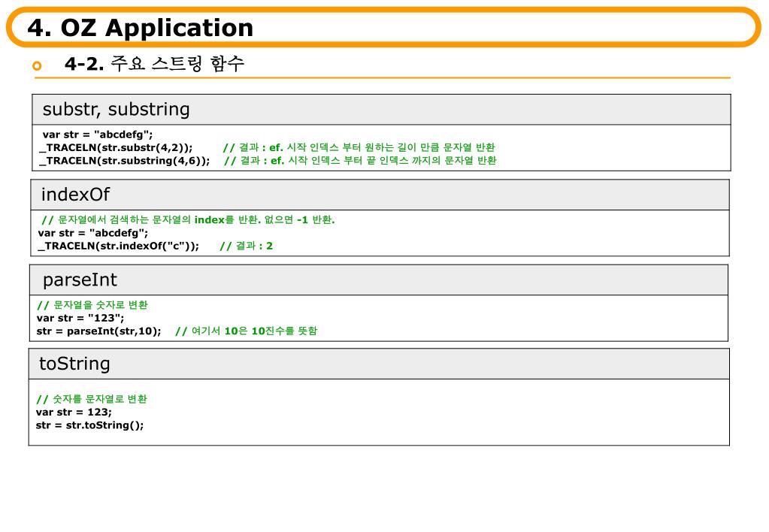Select the 'parseInt' section header
769x532 pixels.
(379, 280)
